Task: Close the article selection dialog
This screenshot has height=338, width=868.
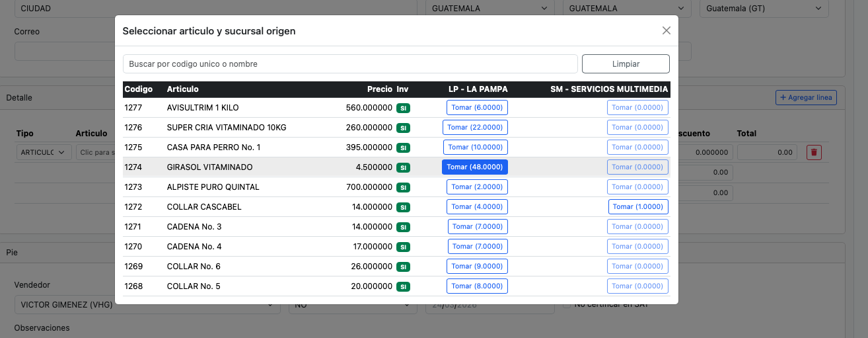Action: click(x=666, y=30)
